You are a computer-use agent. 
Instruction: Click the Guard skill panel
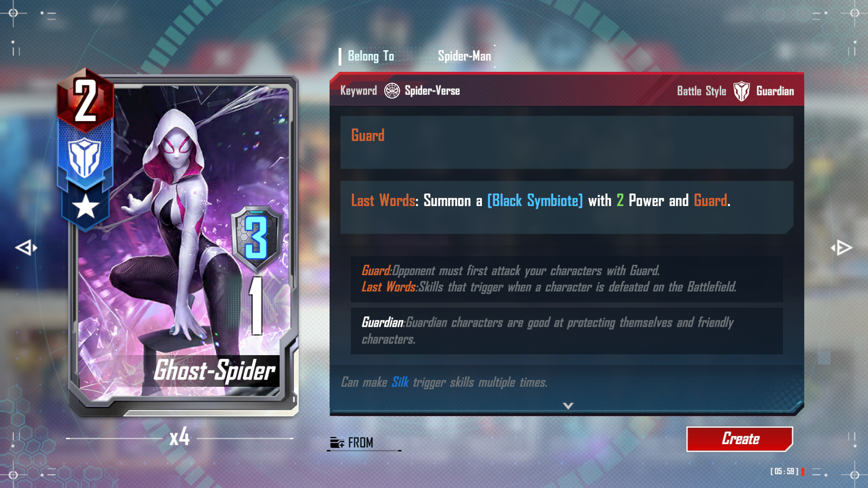point(566,142)
